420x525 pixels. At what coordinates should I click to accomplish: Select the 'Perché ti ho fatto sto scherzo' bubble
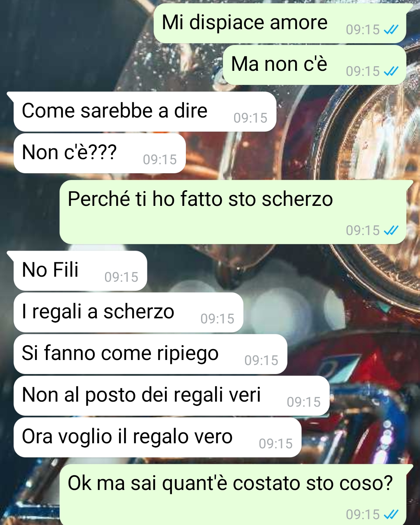[x=233, y=212]
